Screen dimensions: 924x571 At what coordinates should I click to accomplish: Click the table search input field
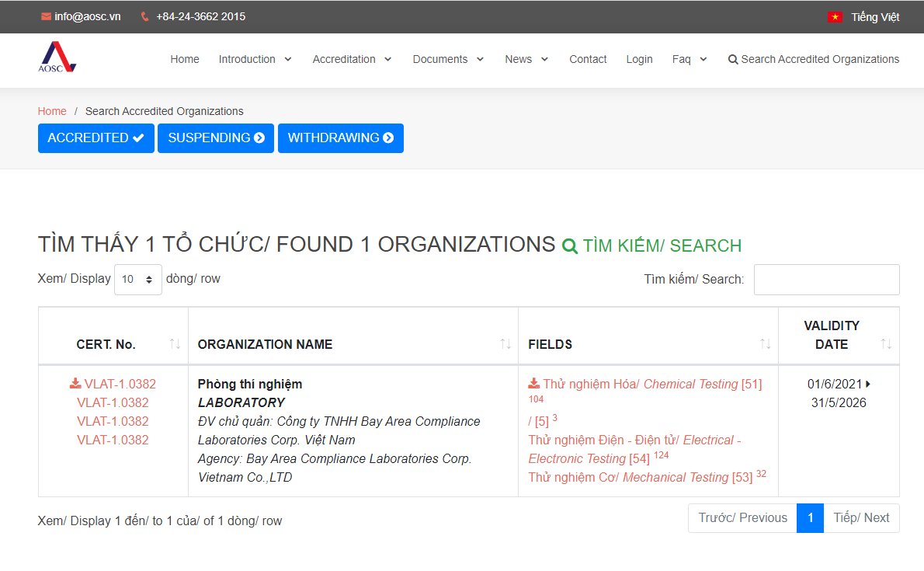pos(826,280)
